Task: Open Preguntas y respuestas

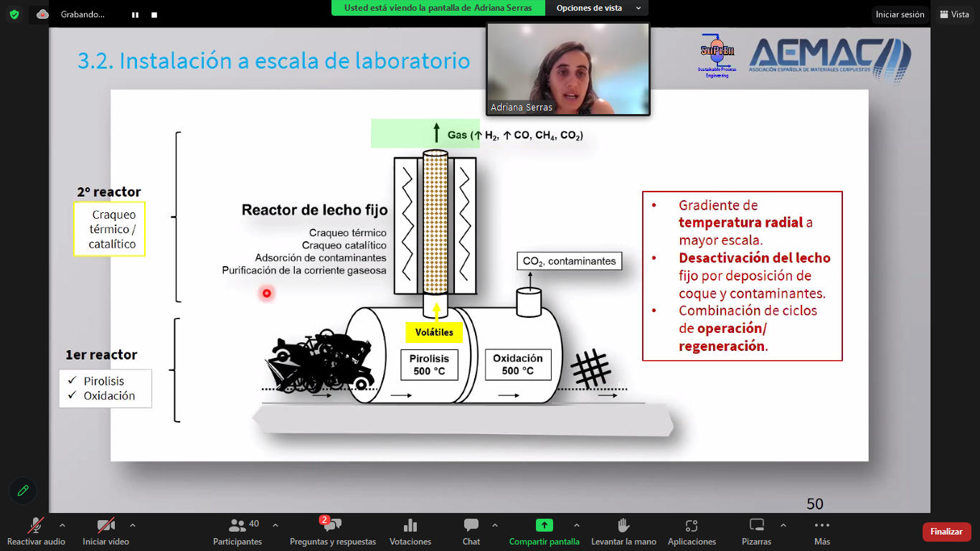Action: pos(333,531)
